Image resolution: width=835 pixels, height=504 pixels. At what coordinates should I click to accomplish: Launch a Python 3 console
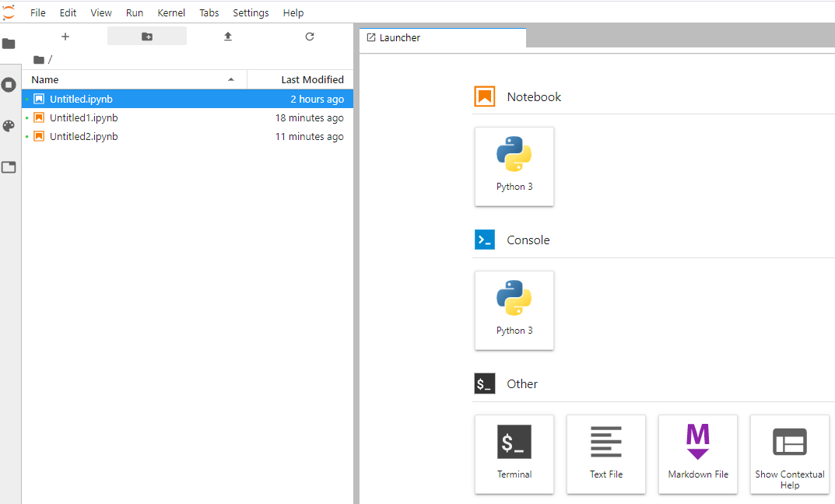(x=514, y=310)
